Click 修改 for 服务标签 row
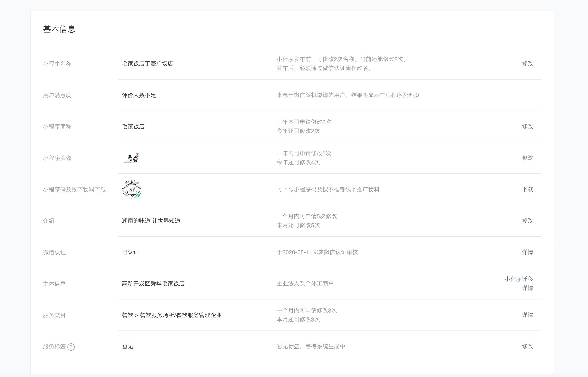The width and height of the screenshot is (588, 377). tap(527, 346)
